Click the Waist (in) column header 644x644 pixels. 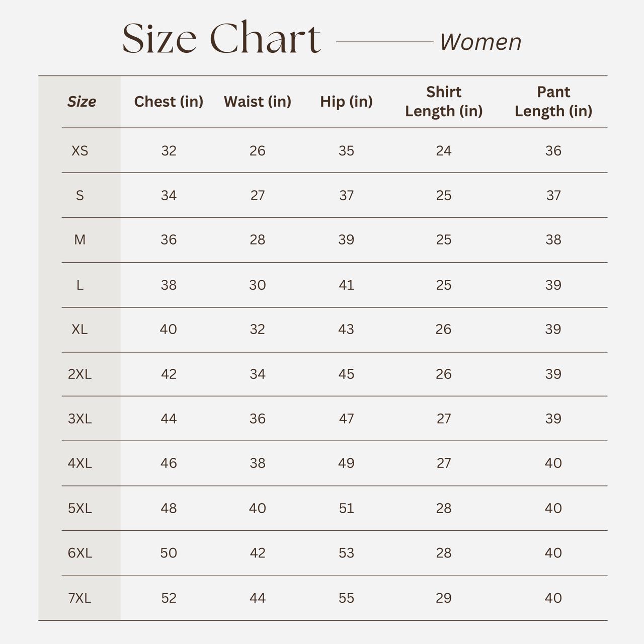click(257, 102)
